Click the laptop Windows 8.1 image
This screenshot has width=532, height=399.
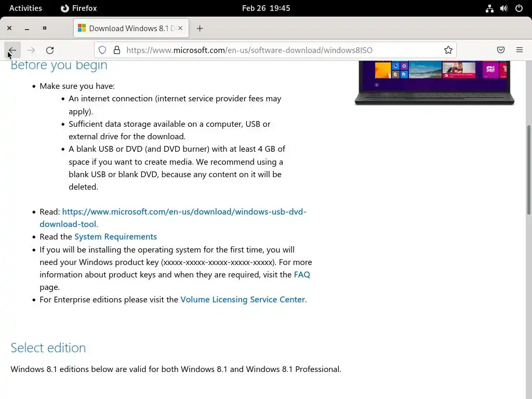click(x=434, y=83)
